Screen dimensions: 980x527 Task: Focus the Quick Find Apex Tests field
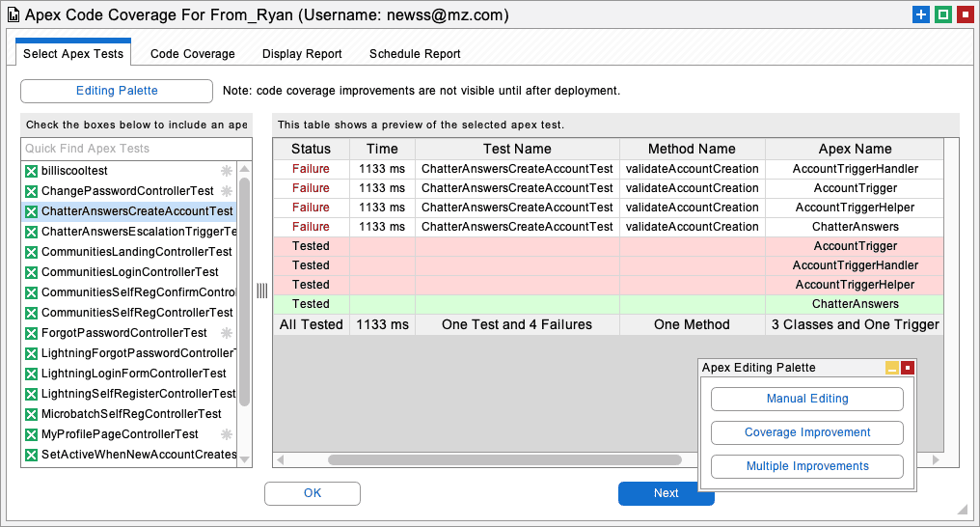tap(136, 149)
